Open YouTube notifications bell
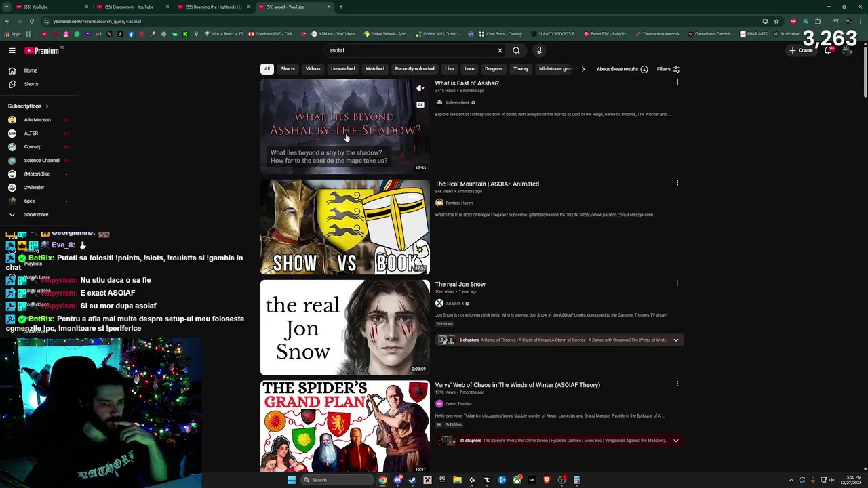This screenshot has width=868, height=488. [828, 50]
